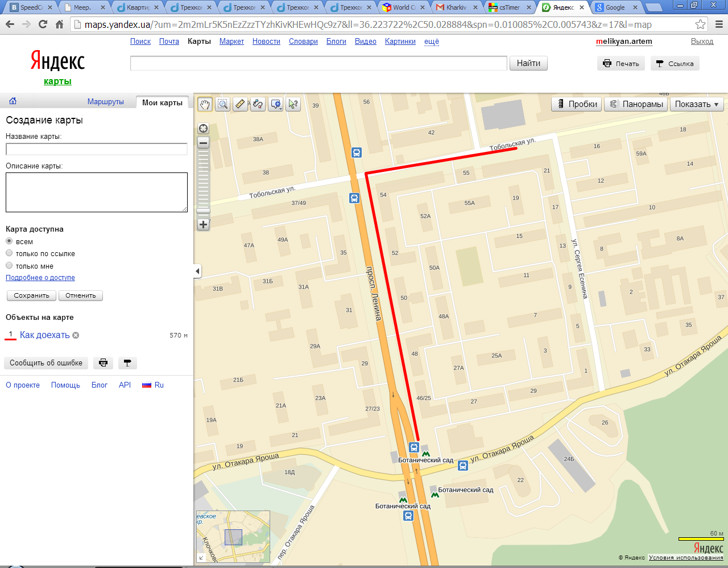
Task: Open the Помощь footer link
Action: point(65,385)
